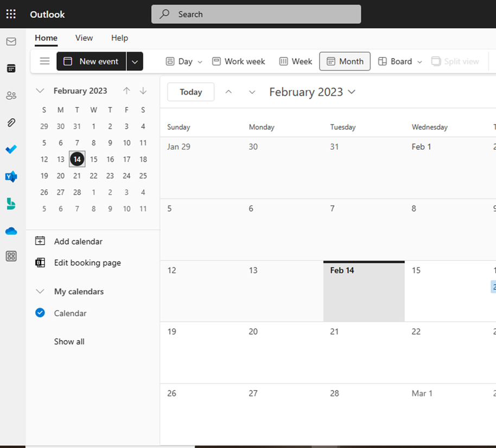
Task: Go to next month using main calendar down chevron
Action: 252,92
